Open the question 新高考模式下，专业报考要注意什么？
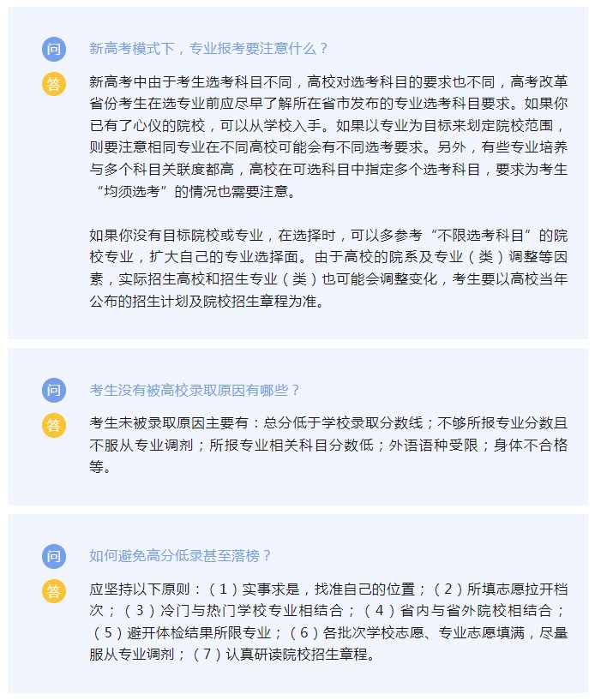 tap(209, 48)
